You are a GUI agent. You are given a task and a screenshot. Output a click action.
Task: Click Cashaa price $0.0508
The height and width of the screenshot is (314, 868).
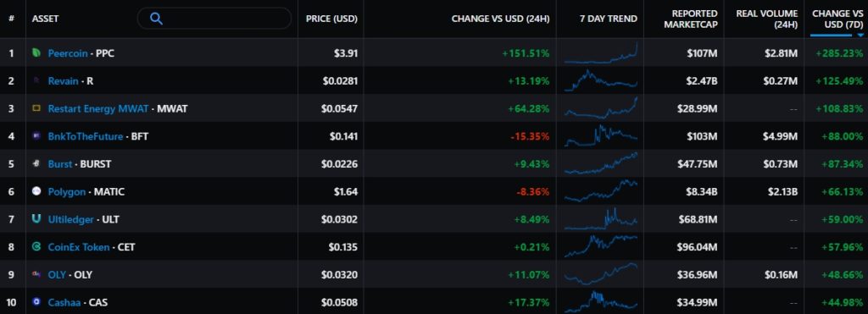(x=339, y=302)
